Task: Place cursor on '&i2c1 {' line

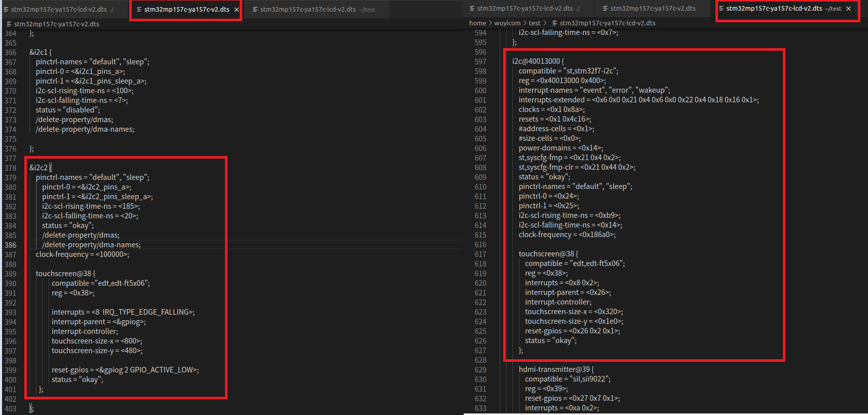Action: (41, 52)
